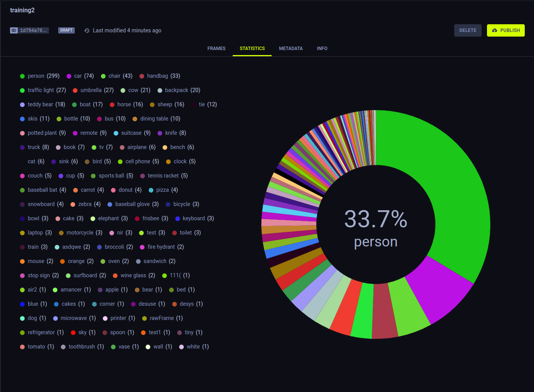Click the cloud icon inside the Publish button
This screenshot has width=534, height=392.
point(495,30)
